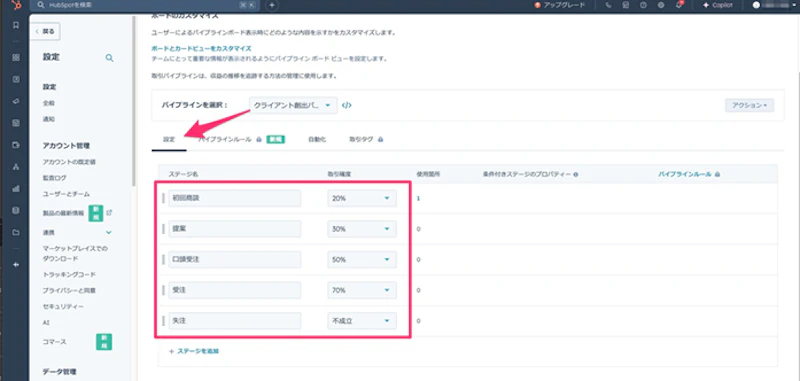Click the ステージを追加 link
Screen dimensions: 800x381
coord(194,351)
